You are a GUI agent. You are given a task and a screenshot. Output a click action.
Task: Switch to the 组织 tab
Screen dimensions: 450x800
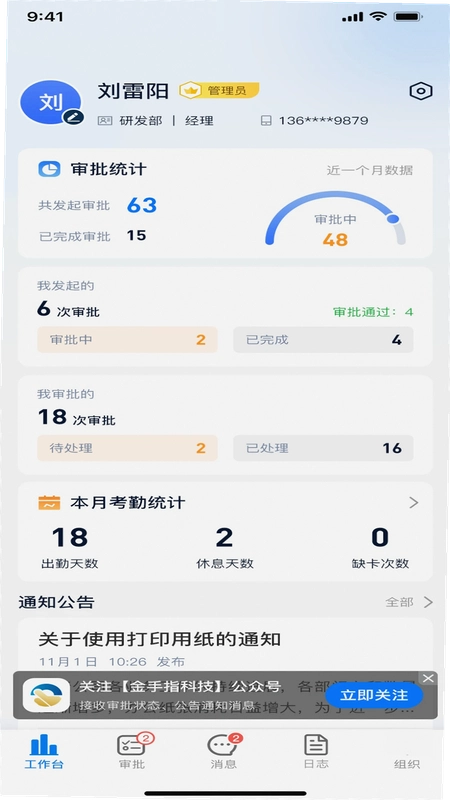(407, 763)
